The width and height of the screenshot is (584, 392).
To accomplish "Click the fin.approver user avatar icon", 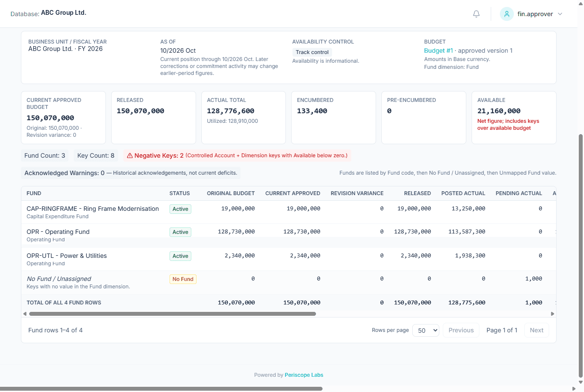I will point(507,14).
